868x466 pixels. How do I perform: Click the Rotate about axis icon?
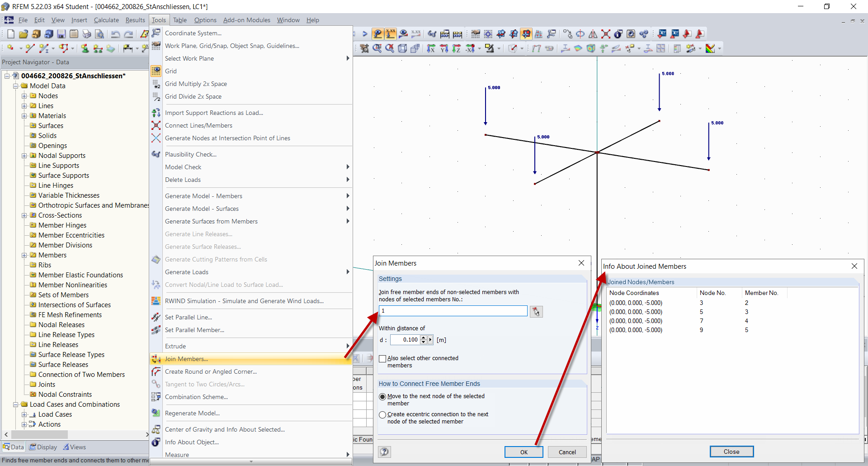(580, 34)
